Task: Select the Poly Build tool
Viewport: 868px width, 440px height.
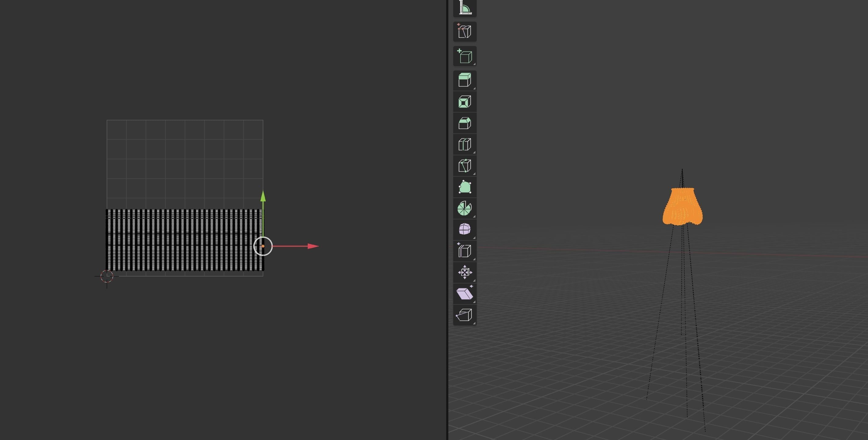Action: pyautogui.click(x=465, y=187)
